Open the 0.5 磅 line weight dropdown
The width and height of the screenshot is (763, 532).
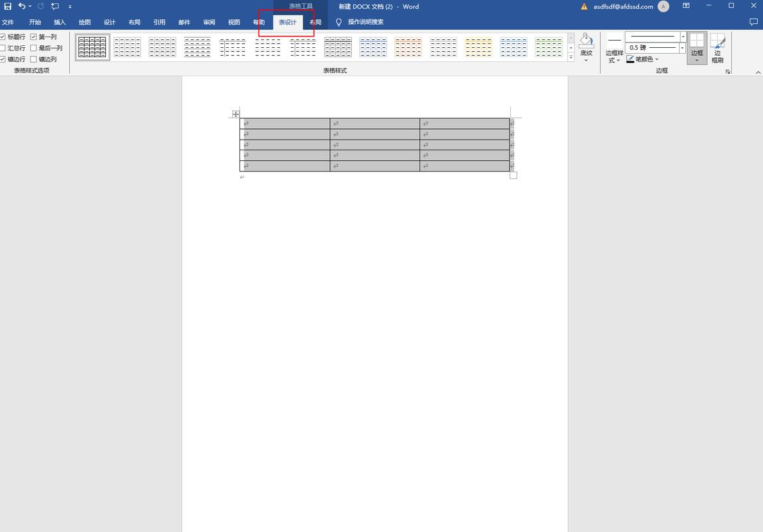pyautogui.click(x=683, y=48)
